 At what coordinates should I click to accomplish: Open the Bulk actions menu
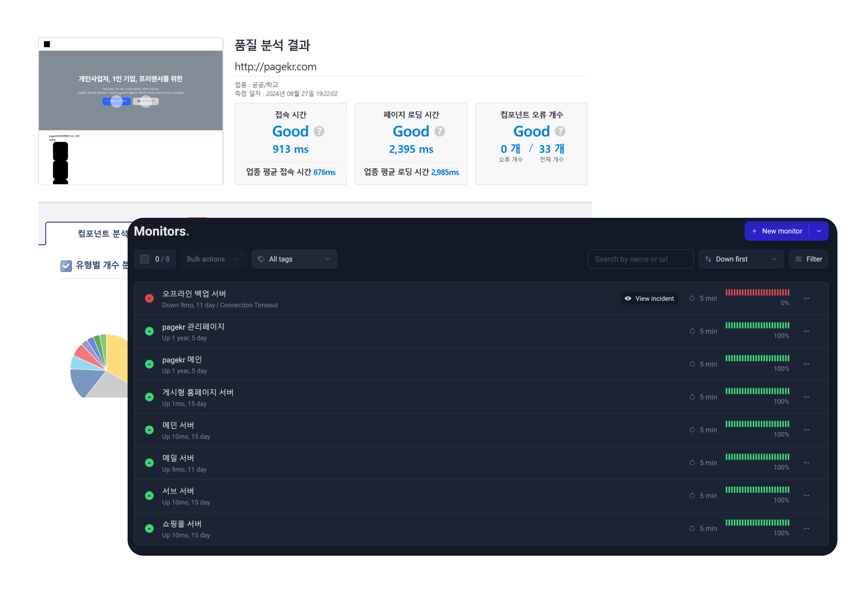[213, 259]
